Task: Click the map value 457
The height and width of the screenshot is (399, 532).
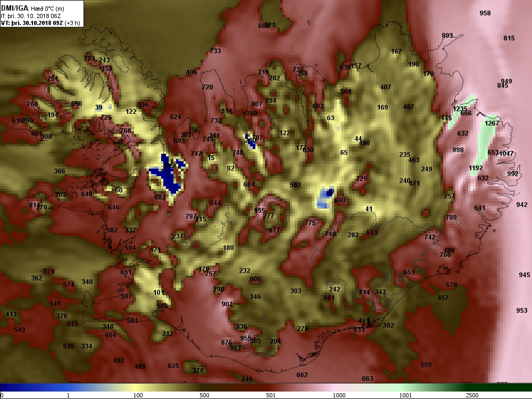Action: (x=443, y=297)
